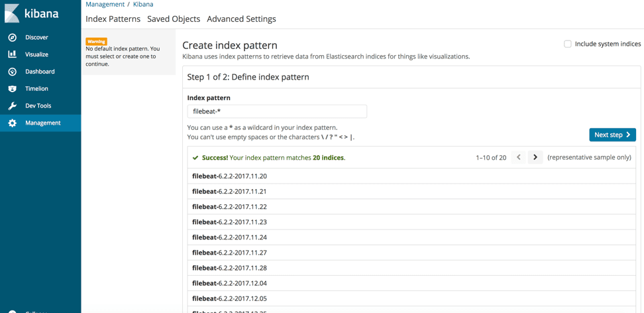Select index filebeat-6.2.2-2017.11.22
Screen dimensions: 644x313
[x=411, y=207]
